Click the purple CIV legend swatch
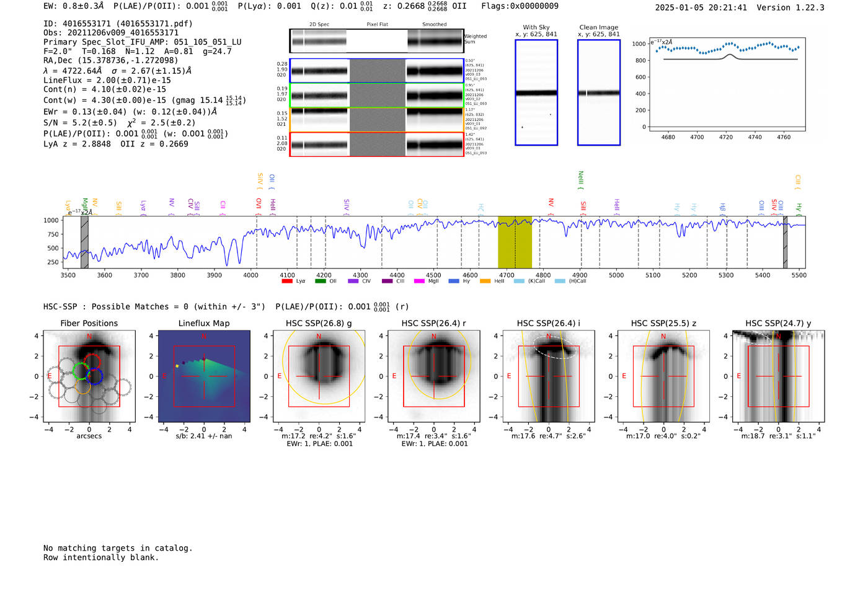 click(353, 281)
